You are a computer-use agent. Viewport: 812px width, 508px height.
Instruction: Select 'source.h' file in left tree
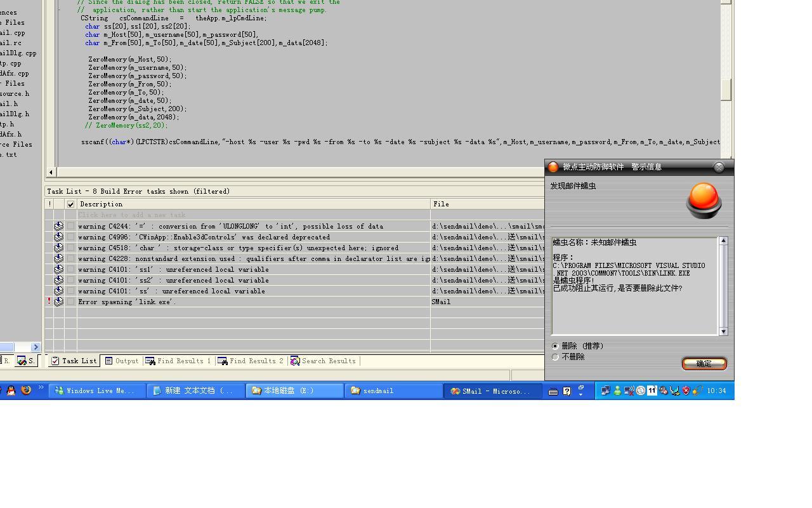14,94
